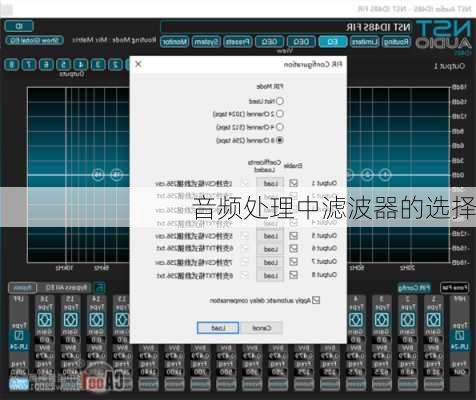
Task: Select Output 5 in the Outputs selector
Action: (x=64, y=64)
